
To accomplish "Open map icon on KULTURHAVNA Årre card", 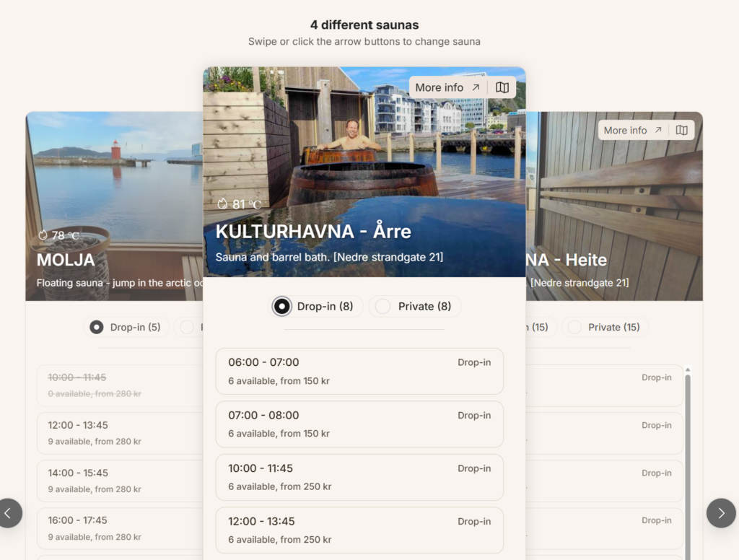I will (502, 87).
